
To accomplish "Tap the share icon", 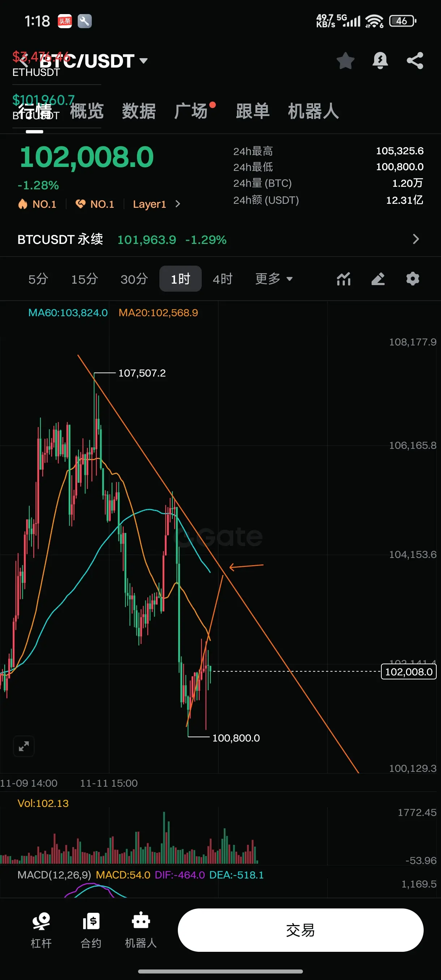I will click(415, 60).
